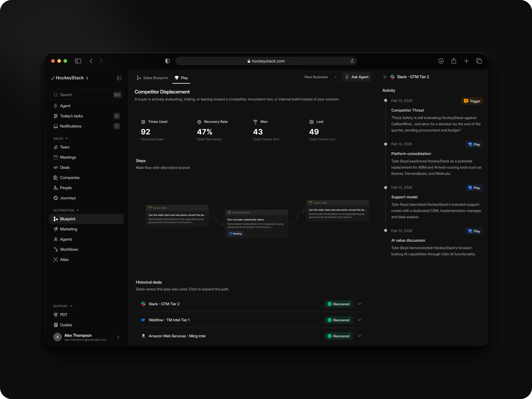
Task: Click the Lost sad-face icon
Action: click(x=311, y=122)
